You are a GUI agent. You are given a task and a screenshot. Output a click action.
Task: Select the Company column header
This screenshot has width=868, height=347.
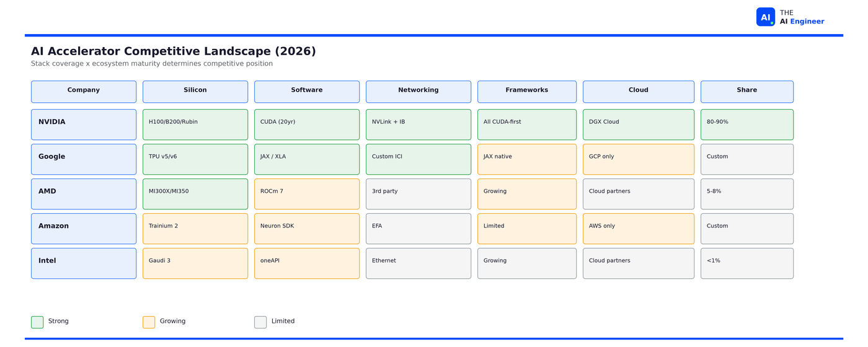[x=84, y=92]
